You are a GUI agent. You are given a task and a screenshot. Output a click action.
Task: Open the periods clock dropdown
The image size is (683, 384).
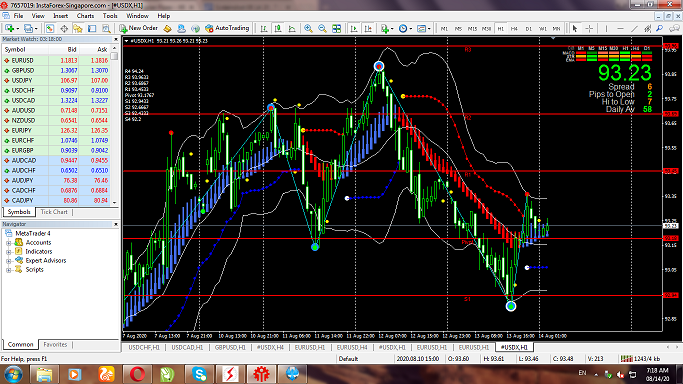pyautogui.click(x=405, y=28)
